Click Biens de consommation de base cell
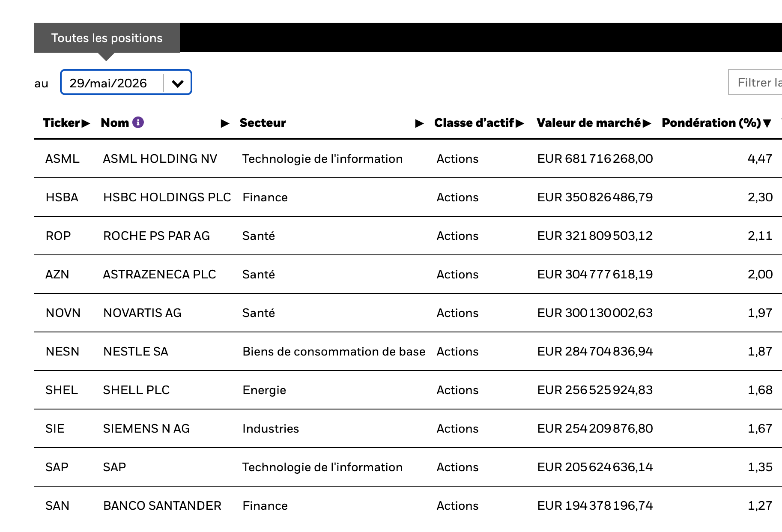This screenshot has width=782, height=532. click(334, 352)
